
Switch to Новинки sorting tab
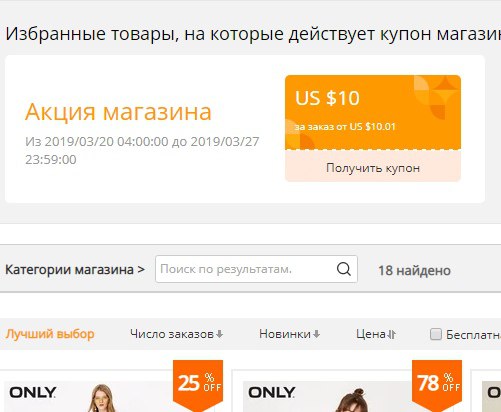[x=289, y=334]
